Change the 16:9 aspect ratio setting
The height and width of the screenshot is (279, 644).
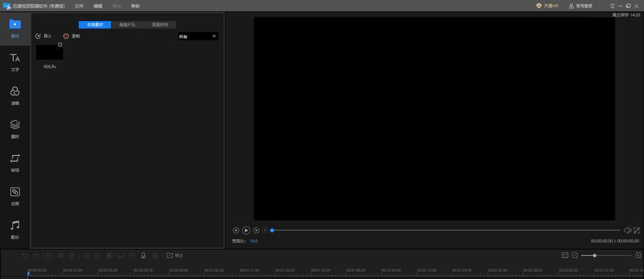253,241
